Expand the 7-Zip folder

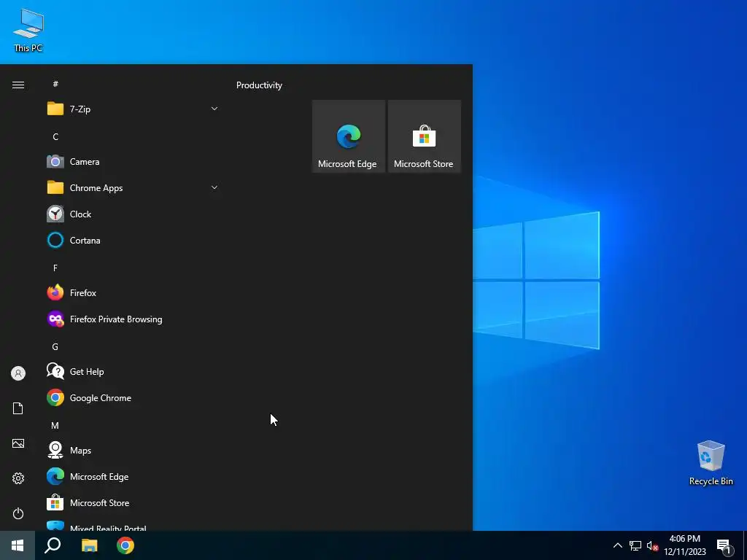(x=133, y=109)
